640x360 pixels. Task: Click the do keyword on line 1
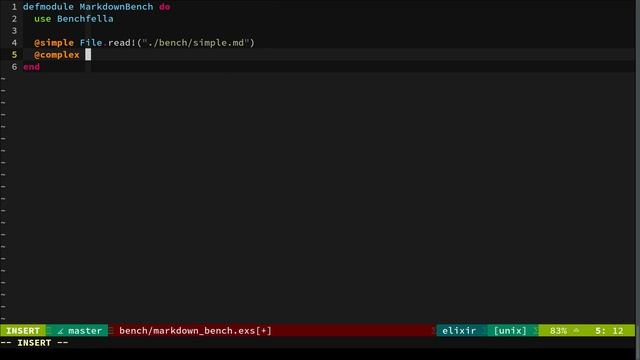[x=164, y=7]
